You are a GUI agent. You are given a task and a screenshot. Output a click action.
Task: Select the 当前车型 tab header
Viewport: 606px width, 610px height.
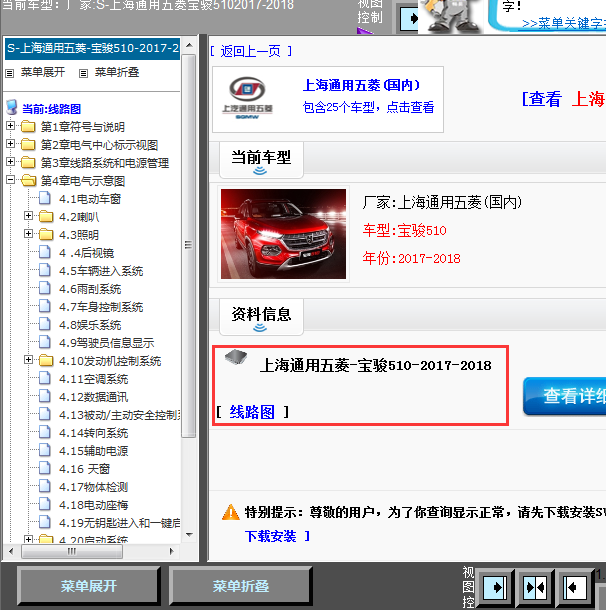[x=261, y=160]
